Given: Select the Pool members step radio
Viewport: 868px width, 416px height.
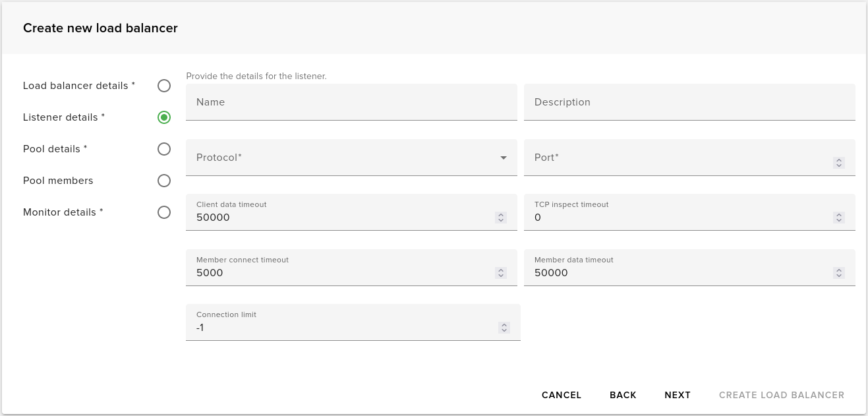Looking at the screenshot, I should (x=164, y=181).
